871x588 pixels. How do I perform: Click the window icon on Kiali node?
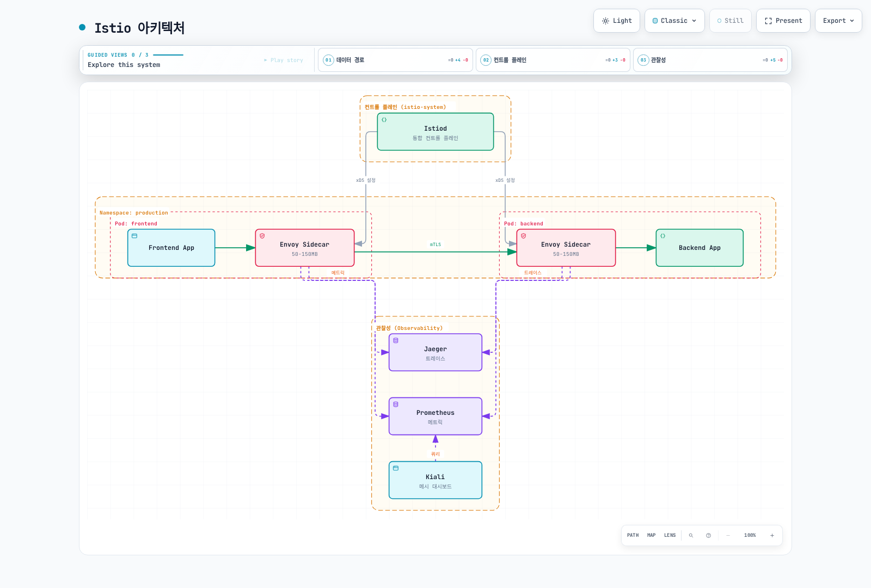[x=396, y=468]
